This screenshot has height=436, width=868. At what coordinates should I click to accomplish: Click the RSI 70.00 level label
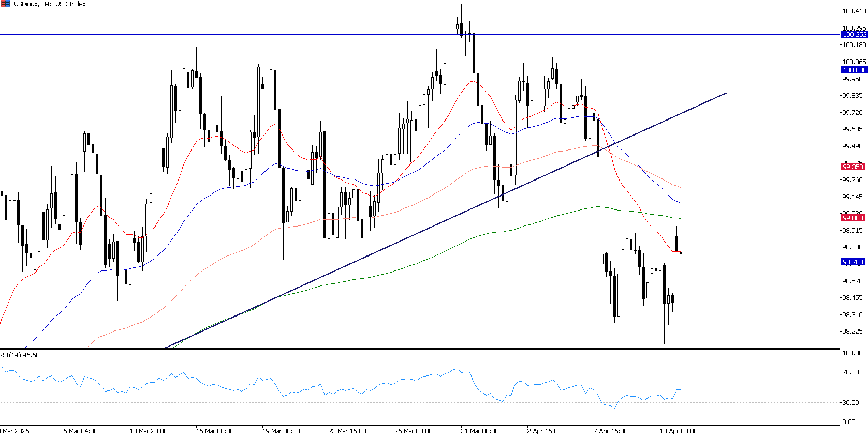851,372
